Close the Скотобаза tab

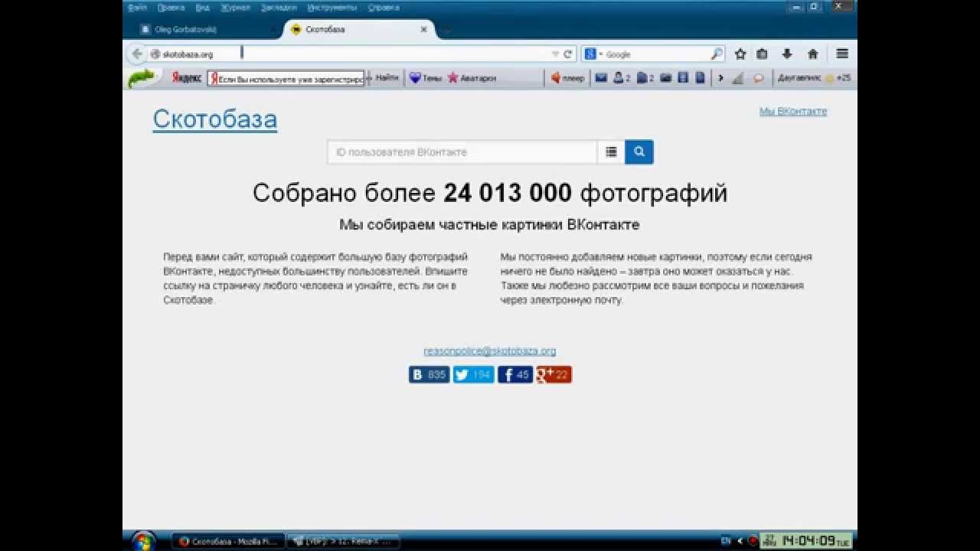tap(424, 30)
